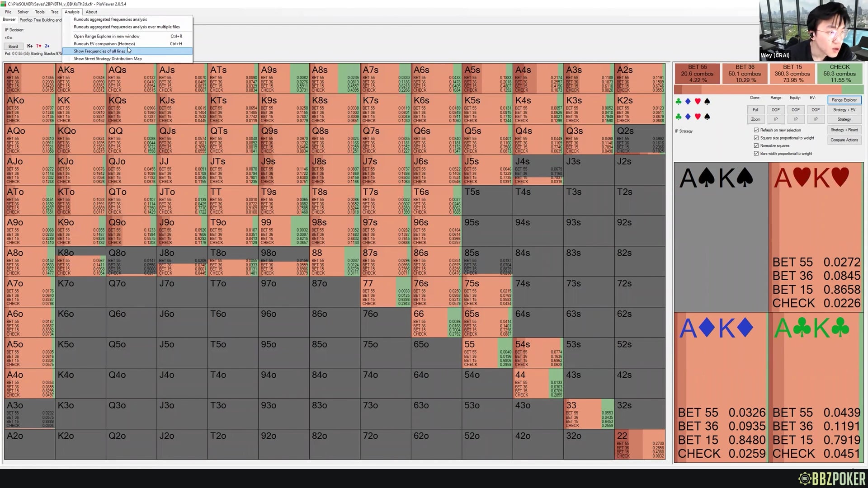The image size is (868, 488).
Task: Choose Runouts EV comparison (Hotness)
Action: (x=104, y=44)
